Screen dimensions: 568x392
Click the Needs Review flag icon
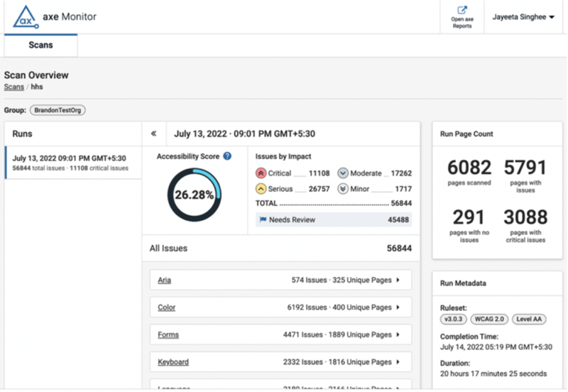[x=263, y=220]
